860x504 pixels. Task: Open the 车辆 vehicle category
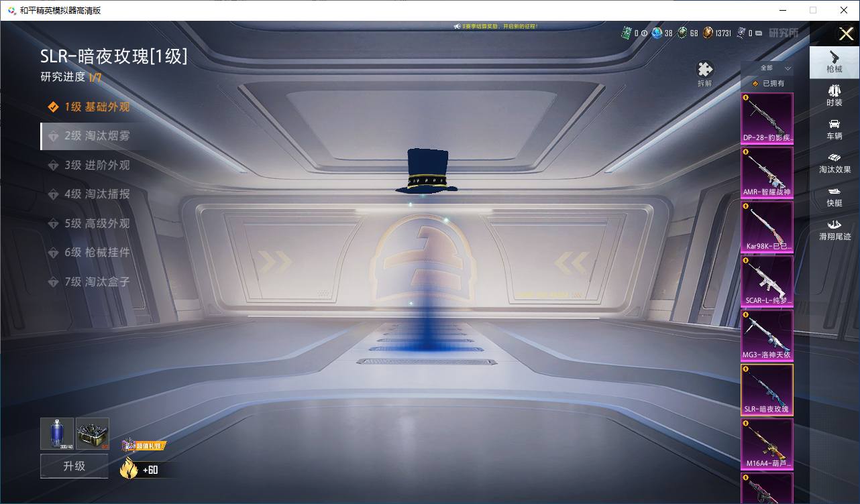[x=834, y=129]
